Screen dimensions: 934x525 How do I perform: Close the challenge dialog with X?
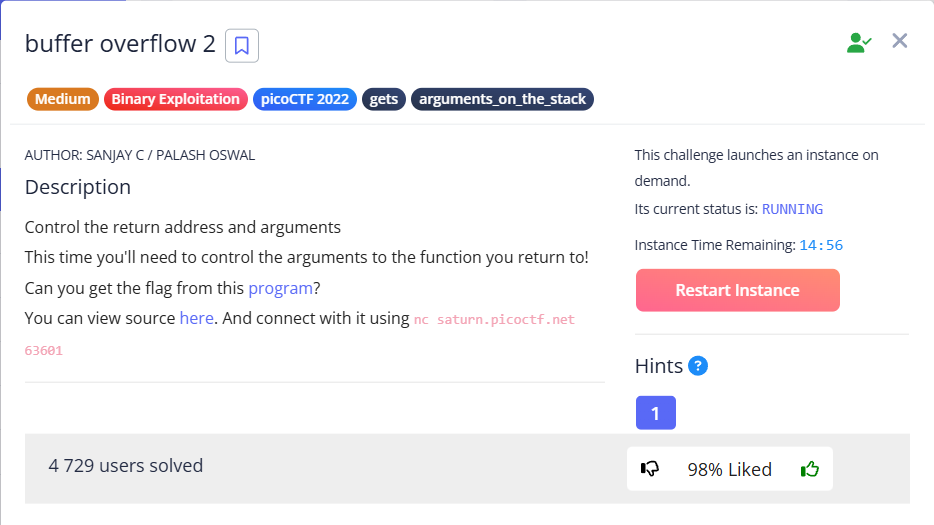899,41
